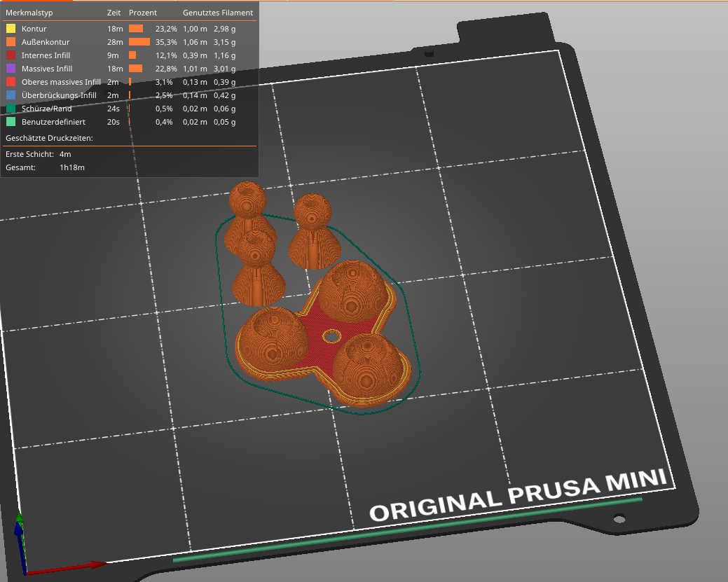Screen dimensions: 728x582
Task: Click the green purge line on the bed front
Action: click(406, 529)
